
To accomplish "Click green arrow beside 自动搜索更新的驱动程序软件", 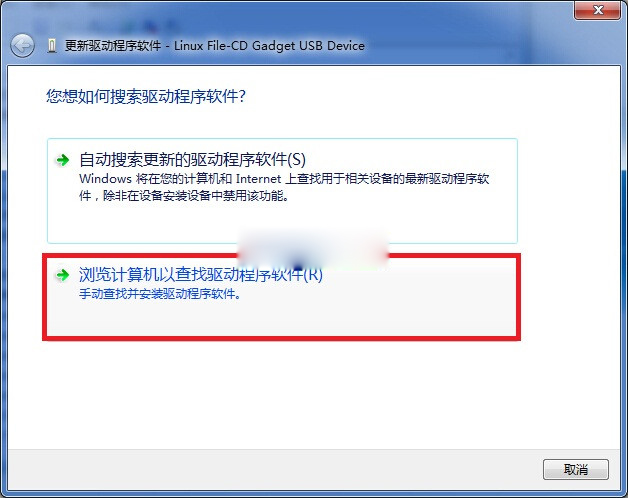I will point(62,160).
